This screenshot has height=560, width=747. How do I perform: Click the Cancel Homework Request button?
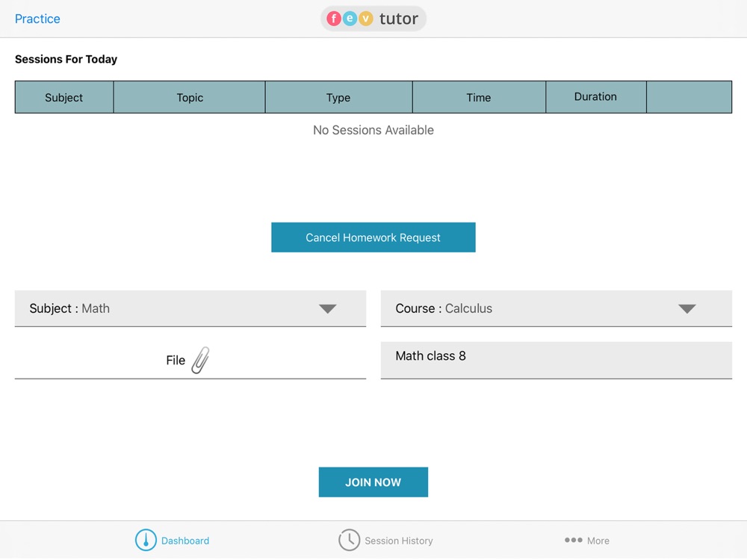373,237
